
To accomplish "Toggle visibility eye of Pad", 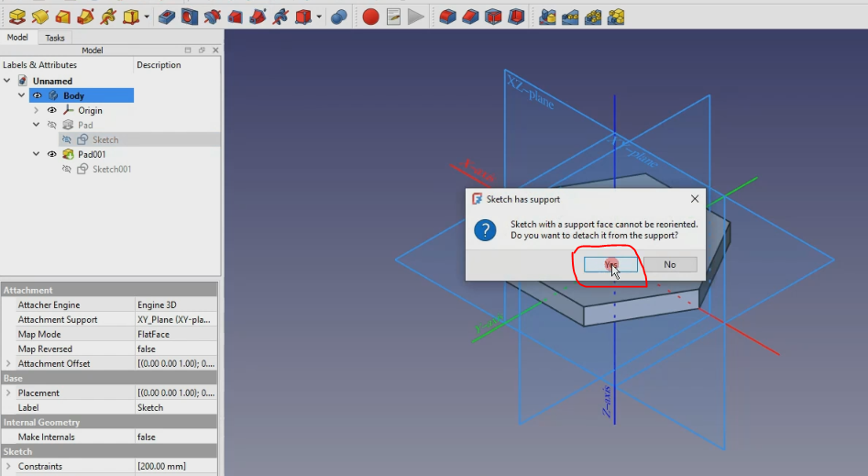I will (x=51, y=125).
